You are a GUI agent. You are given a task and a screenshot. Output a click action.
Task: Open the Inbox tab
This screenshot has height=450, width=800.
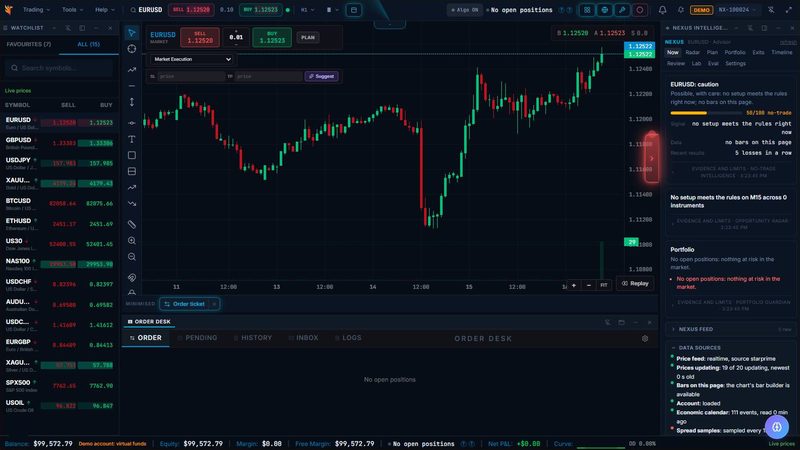pyautogui.click(x=304, y=338)
